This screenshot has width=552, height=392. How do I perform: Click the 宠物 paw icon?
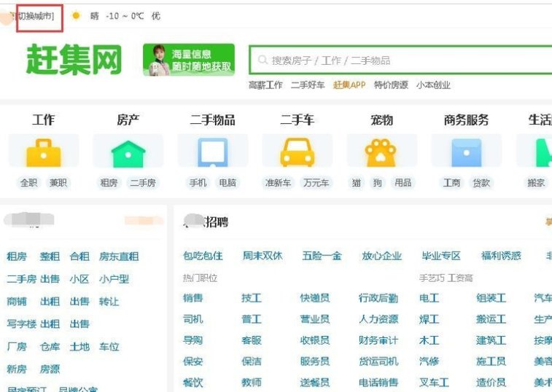click(381, 153)
